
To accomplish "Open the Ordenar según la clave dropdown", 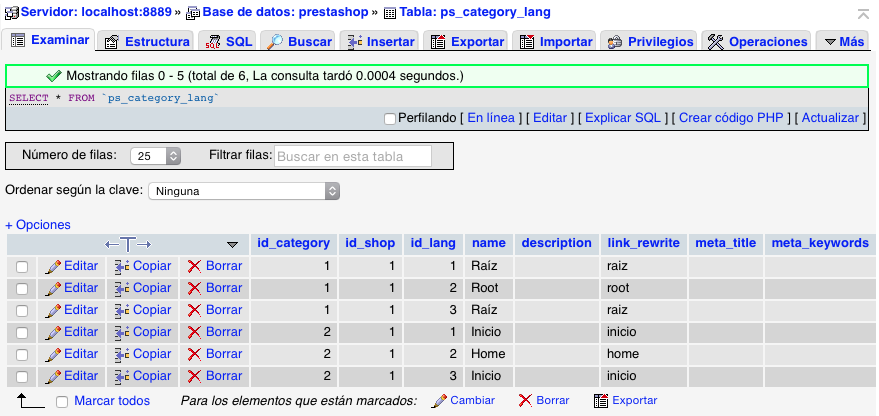I will click(244, 191).
